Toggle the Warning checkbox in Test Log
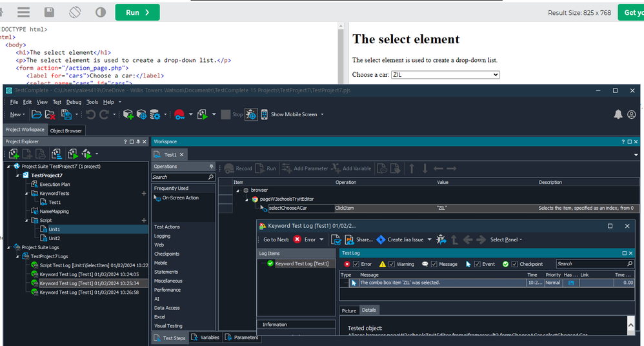Image resolution: width=644 pixels, height=346 pixels. pyautogui.click(x=392, y=264)
